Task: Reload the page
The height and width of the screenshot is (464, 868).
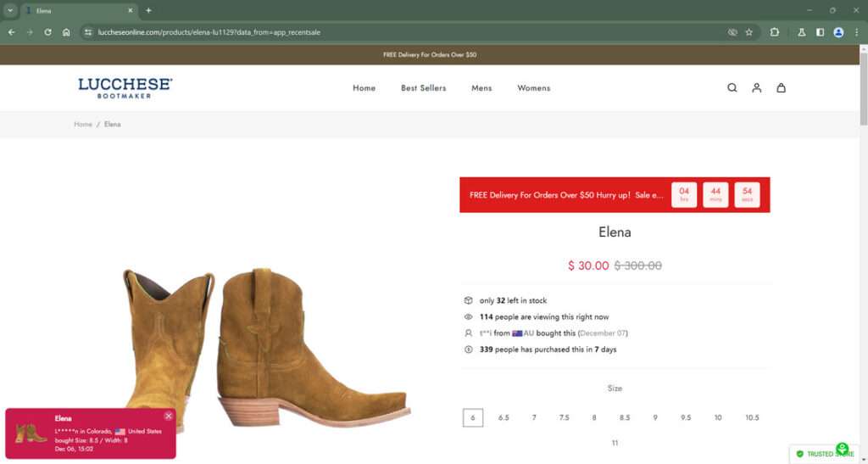Action: 48,32
